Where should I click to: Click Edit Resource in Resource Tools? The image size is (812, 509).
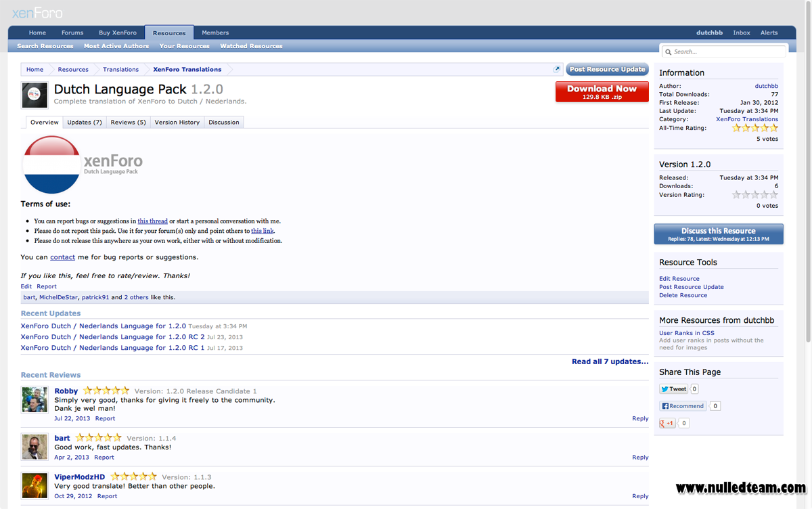pyautogui.click(x=679, y=279)
